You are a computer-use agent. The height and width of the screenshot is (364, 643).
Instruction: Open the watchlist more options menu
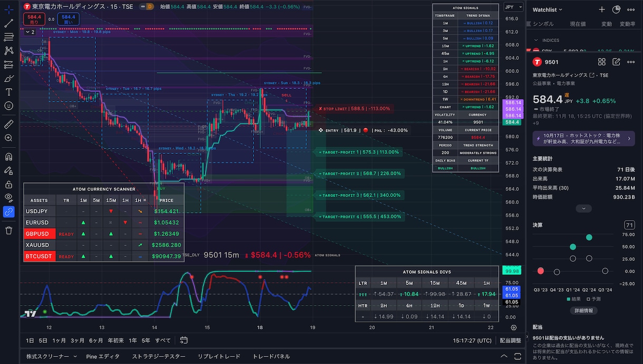[x=631, y=9]
